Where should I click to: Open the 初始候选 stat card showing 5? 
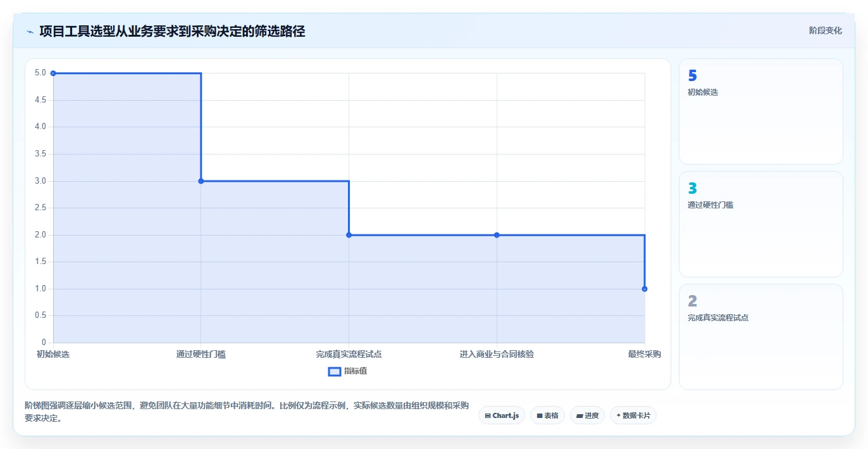[761, 111]
